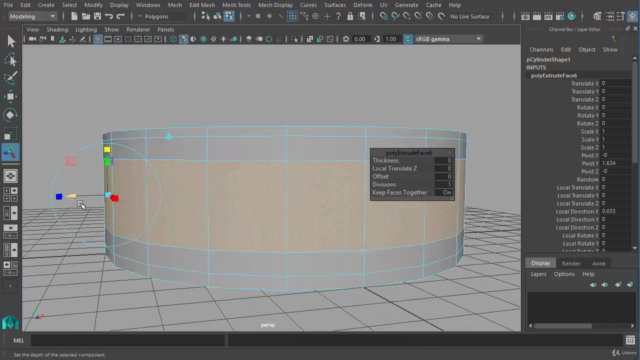This screenshot has height=360, width=640.
Task: Click the New Scene icon
Action: click(74, 16)
